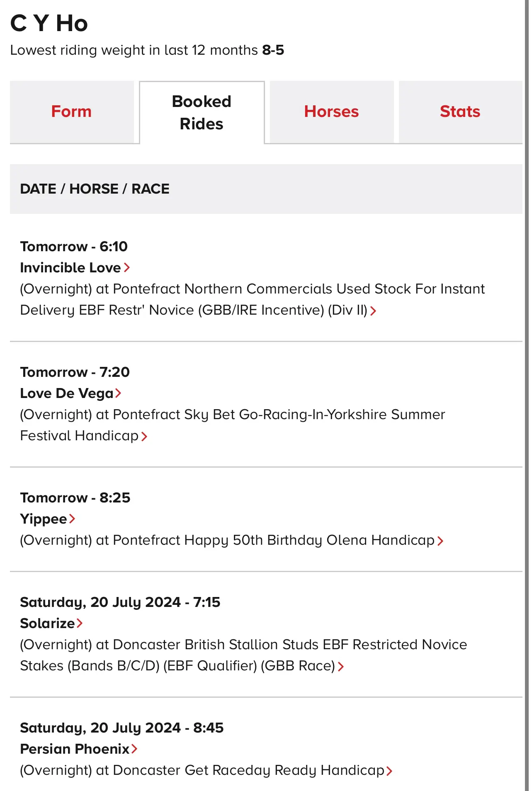Click the chevron next to Invincible Love
532x791 pixels.
(127, 268)
